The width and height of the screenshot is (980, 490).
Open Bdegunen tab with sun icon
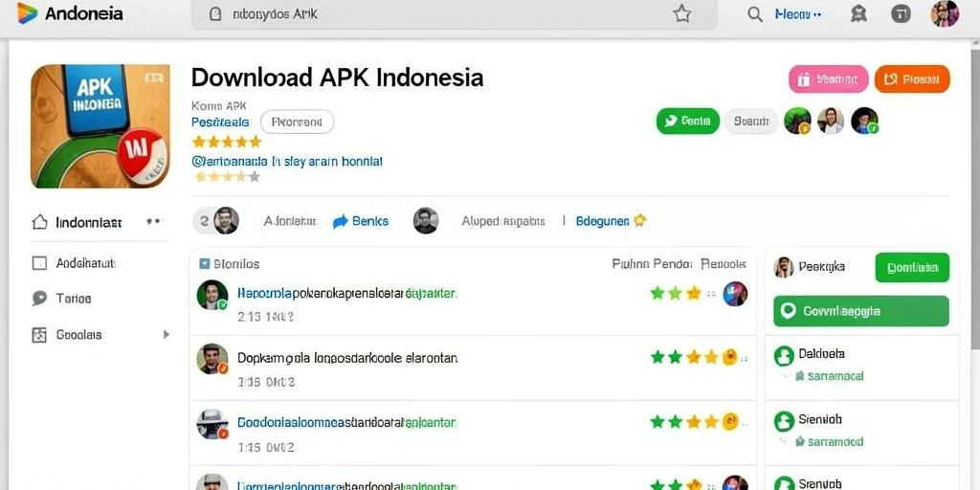point(611,221)
